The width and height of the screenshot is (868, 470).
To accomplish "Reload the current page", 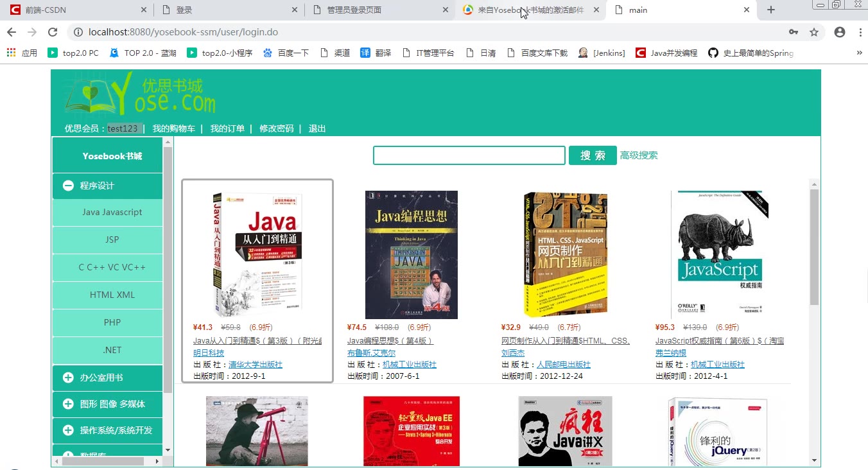I will 53,32.
